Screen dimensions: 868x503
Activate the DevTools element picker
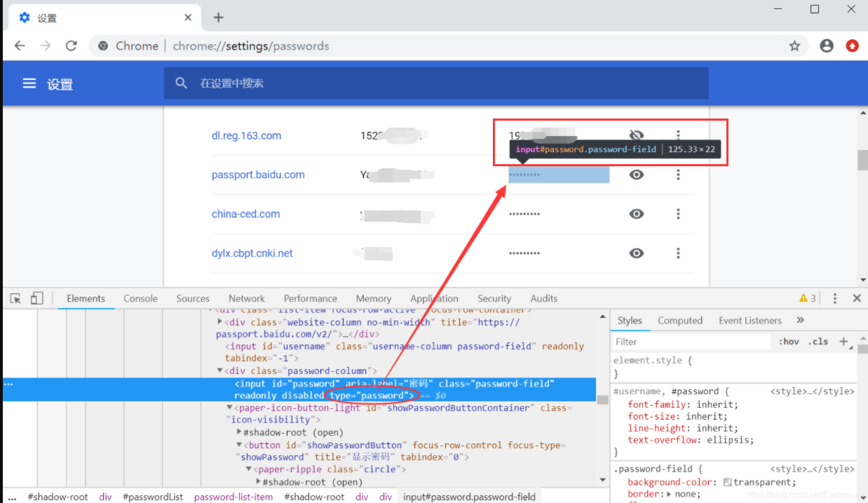click(16, 298)
